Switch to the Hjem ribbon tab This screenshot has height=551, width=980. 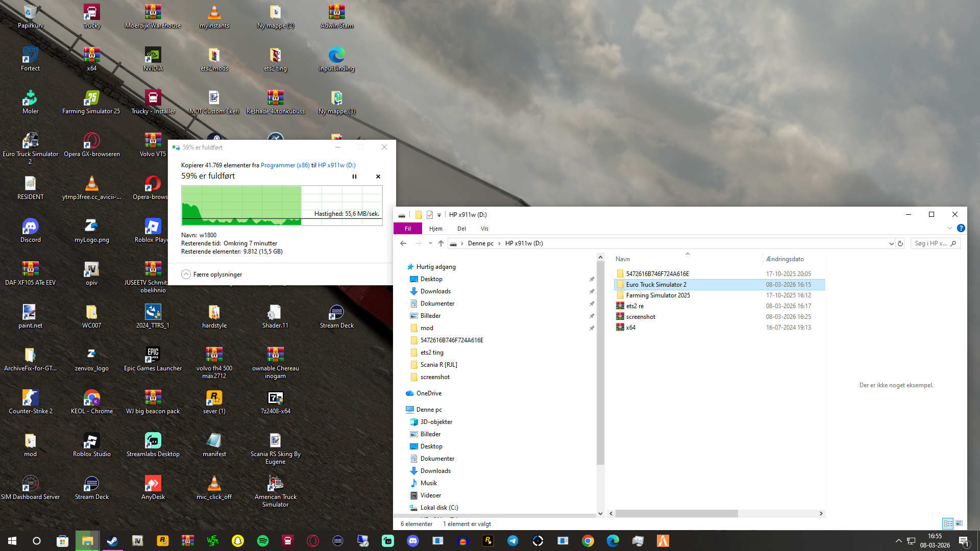(x=435, y=229)
